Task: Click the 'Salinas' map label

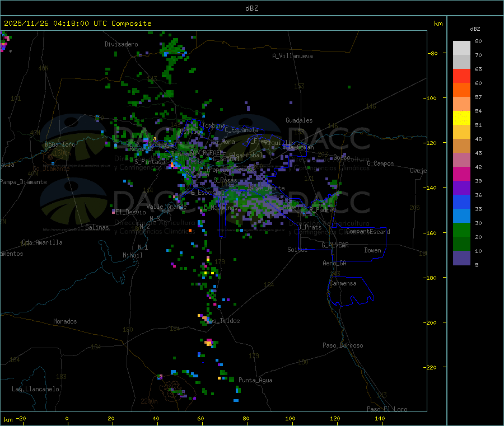Action: click(97, 227)
